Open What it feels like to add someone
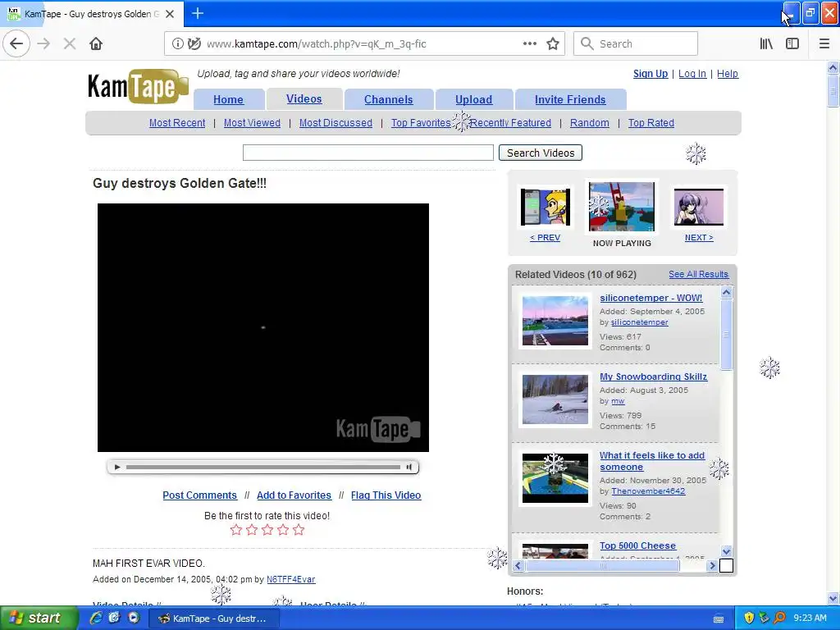The image size is (840, 630). pos(652,461)
